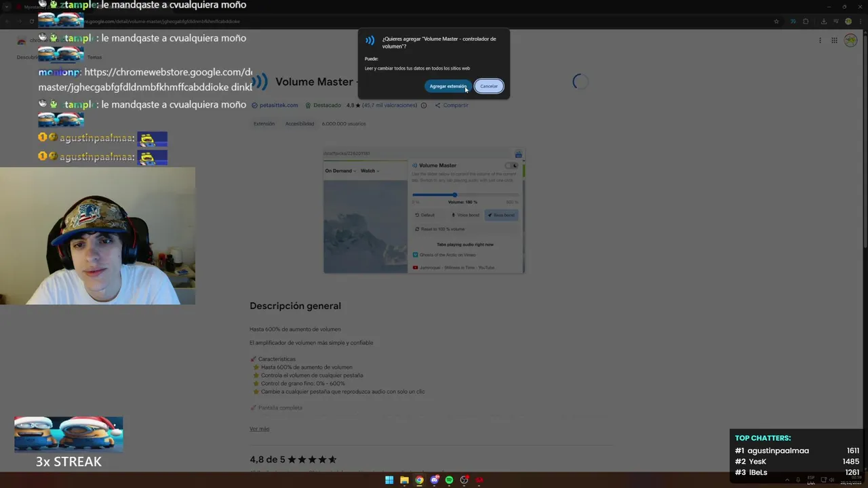Click the Destacado badge
Image resolution: width=868 pixels, height=488 pixels.
[323, 105]
